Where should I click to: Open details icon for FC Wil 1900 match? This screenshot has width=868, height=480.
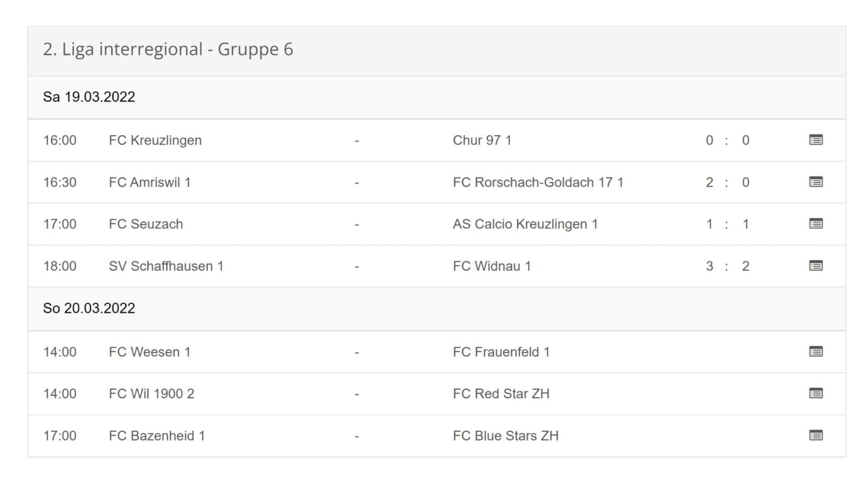point(815,394)
